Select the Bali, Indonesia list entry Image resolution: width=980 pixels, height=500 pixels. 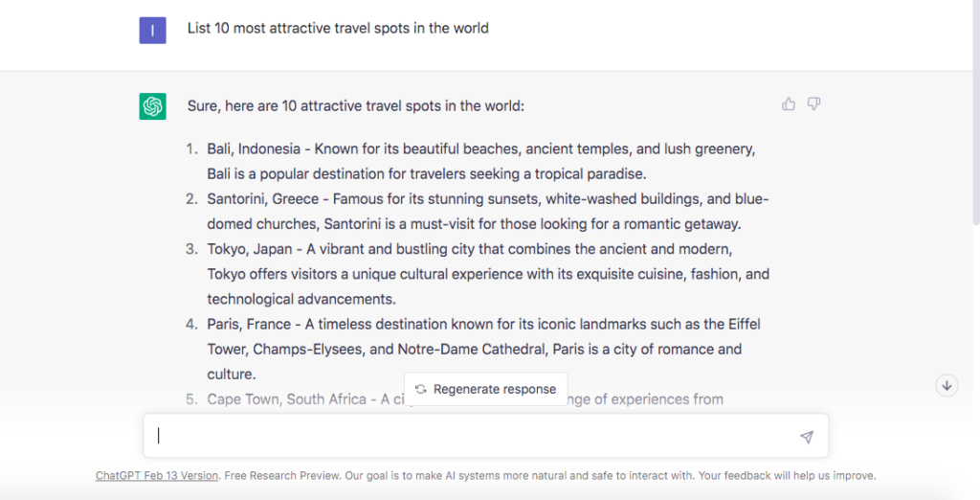pyautogui.click(x=479, y=161)
